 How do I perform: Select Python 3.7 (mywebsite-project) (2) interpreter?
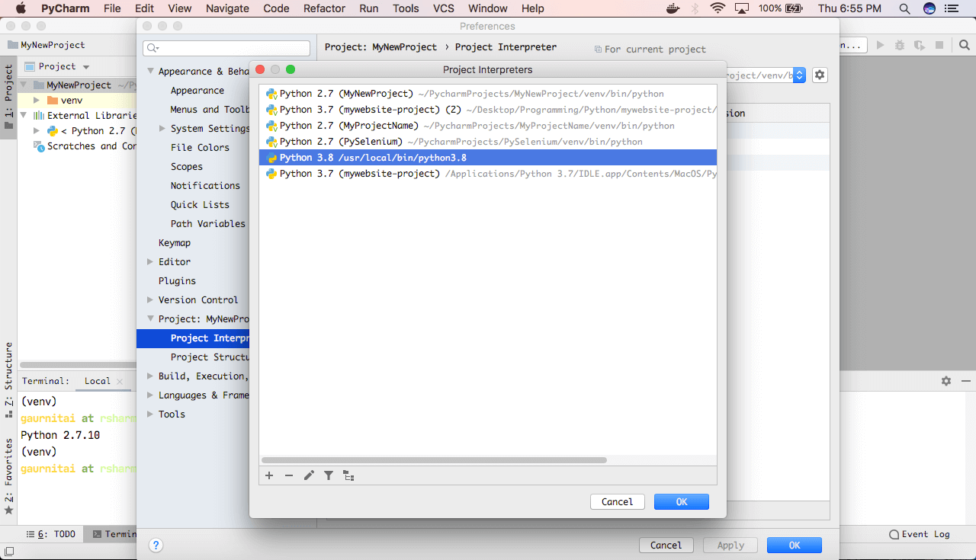tap(488, 110)
